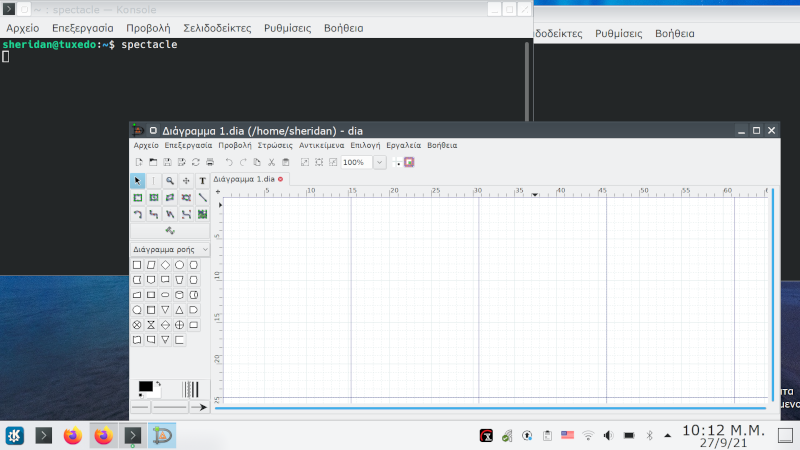This screenshot has height=450, width=800.
Task: Close the Διάγραμμα 1.dia tab
Action: 281,179
